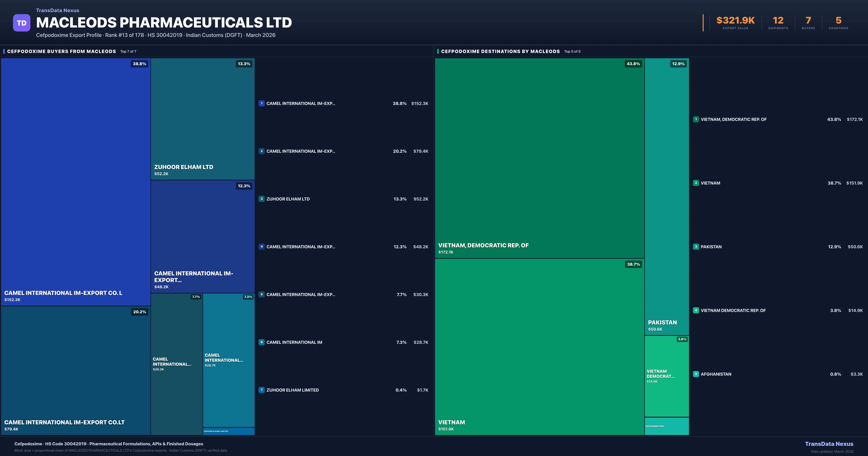The image size is (868, 456).
Task: Click rank badge 3 beside ZUHOOR ELHAM LTD
Action: point(261,199)
